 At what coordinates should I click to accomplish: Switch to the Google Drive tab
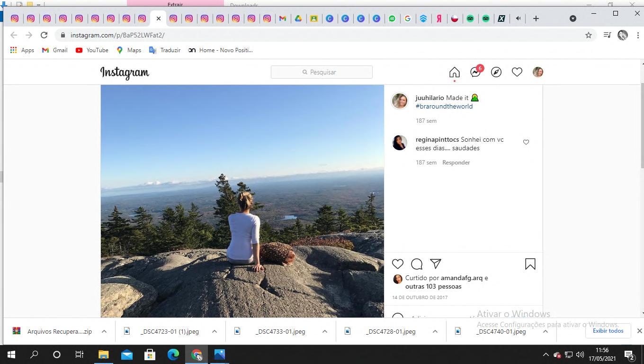point(298,18)
